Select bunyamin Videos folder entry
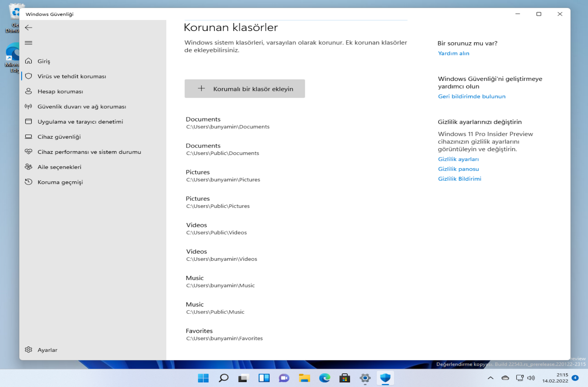The image size is (588, 387). [222, 255]
